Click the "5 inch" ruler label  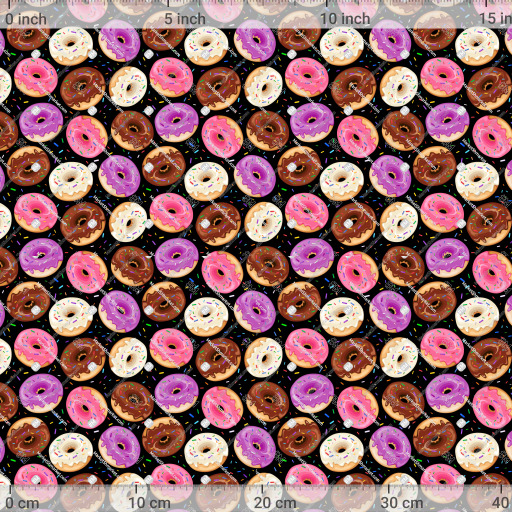[185, 19]
